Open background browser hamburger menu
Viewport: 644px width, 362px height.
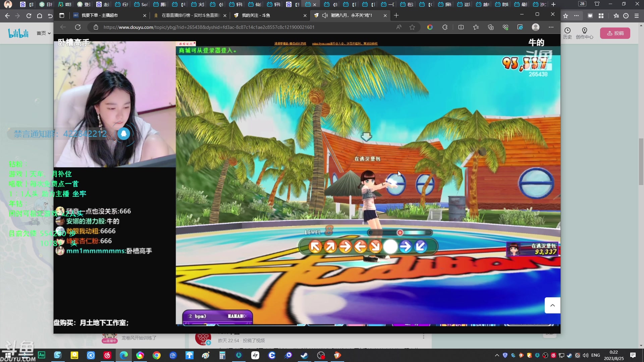[637, 16]
